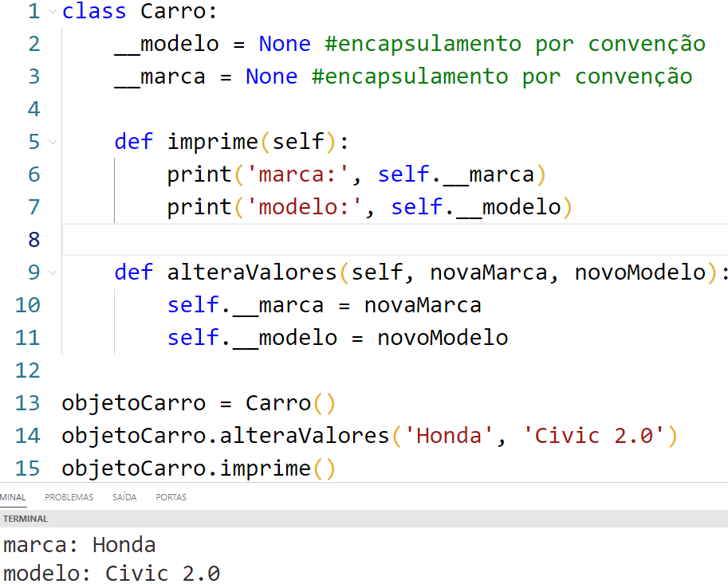Click the 'marca: Honda' terminal output line
Screen dimensions: 728x584
80,545
